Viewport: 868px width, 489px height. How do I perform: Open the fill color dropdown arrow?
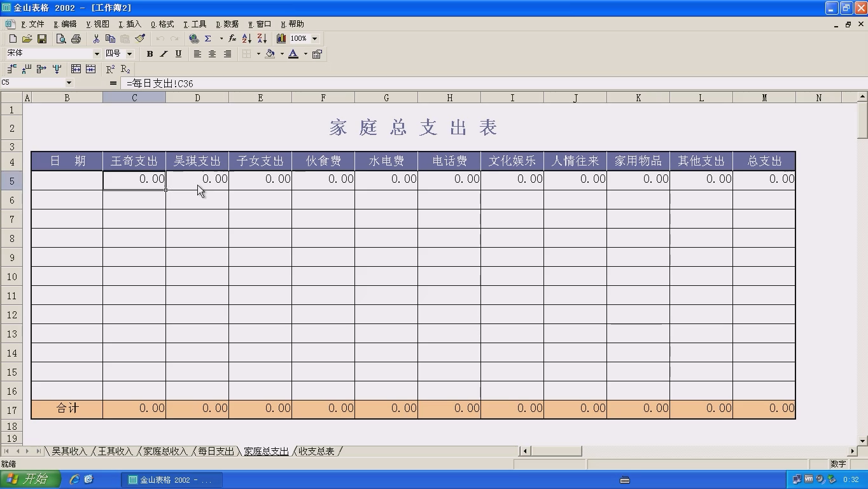click(x=282, y=54)
